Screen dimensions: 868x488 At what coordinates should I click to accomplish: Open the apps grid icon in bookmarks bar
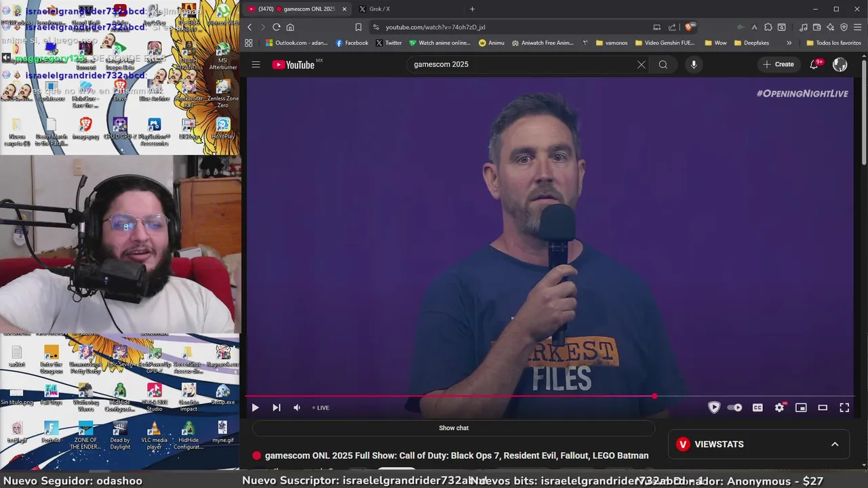(249, 43)
